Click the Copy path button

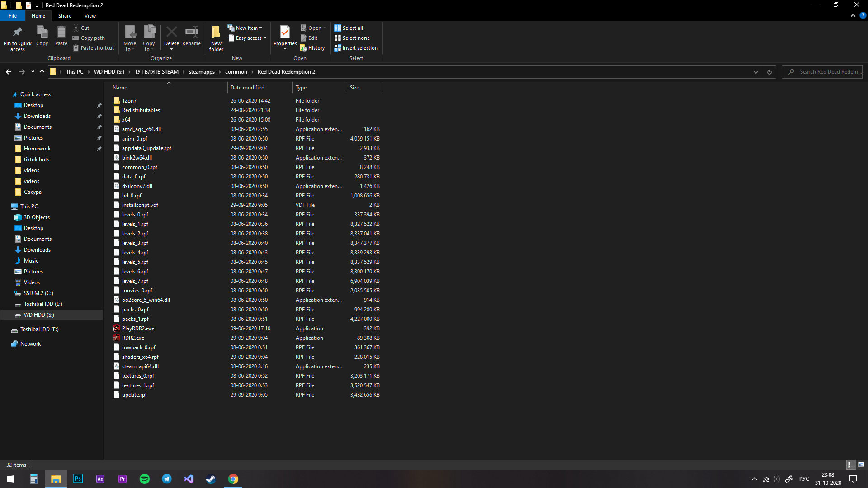pos(89,38)
